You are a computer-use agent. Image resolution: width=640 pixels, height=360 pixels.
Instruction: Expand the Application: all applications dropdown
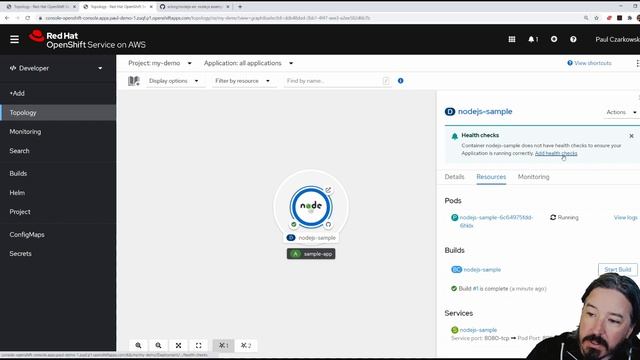tap(248, 63)
